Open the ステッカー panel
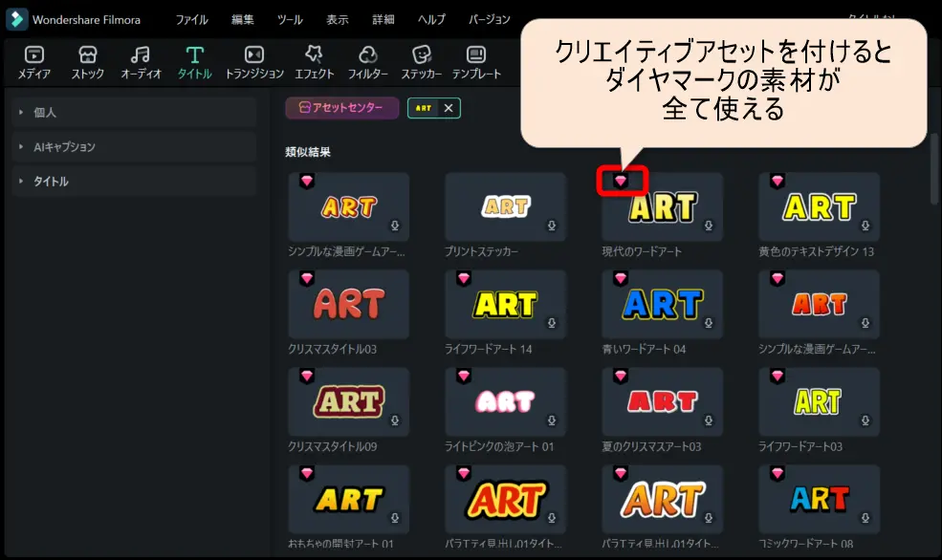 (421, 62)
